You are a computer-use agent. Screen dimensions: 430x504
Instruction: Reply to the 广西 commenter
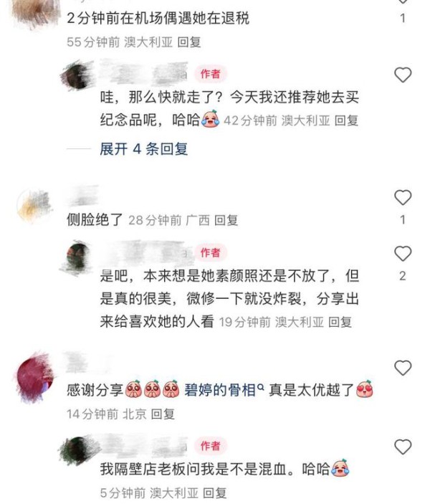point(226,220)
